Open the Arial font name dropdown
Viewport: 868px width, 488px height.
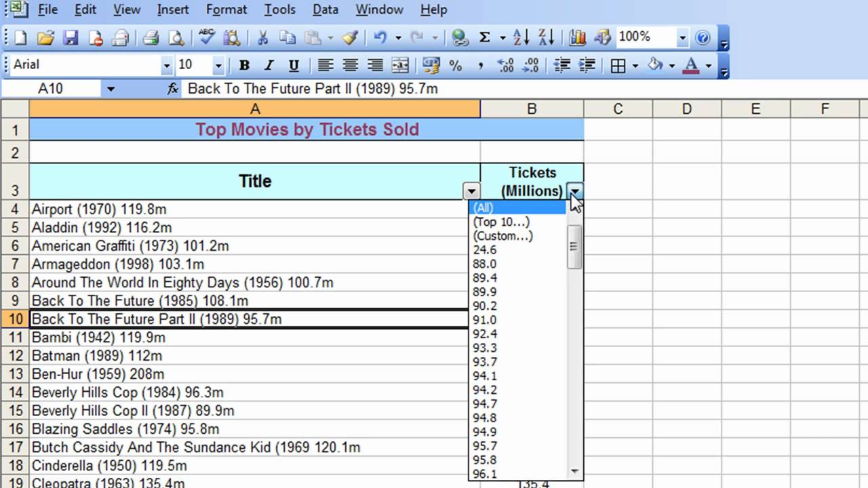[167, 66]
